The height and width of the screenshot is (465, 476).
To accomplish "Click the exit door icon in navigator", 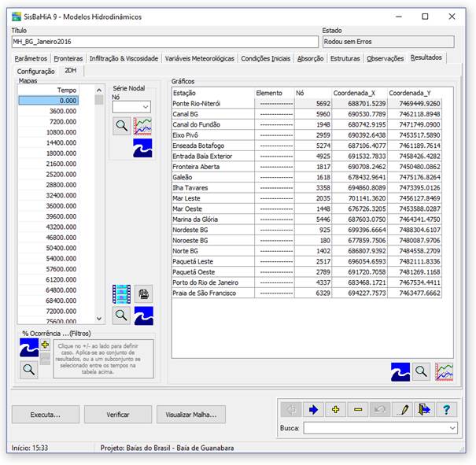I will point(424,410).
